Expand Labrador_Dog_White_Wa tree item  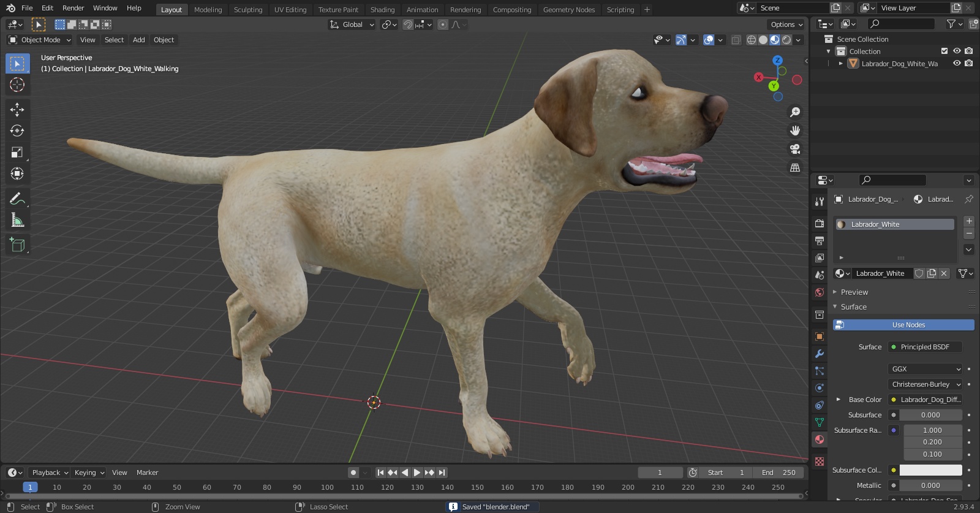tap(841, 63)
